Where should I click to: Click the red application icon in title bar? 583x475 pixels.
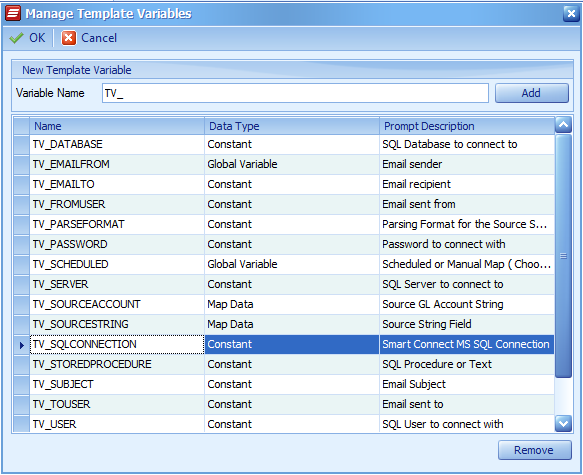click(13, 13)
